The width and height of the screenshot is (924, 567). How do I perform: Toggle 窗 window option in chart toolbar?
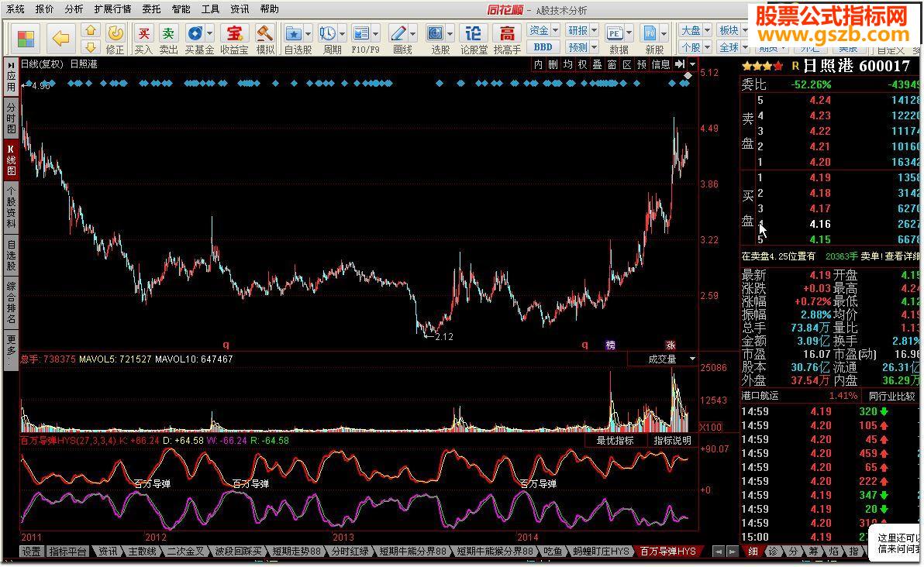point(612,64)
